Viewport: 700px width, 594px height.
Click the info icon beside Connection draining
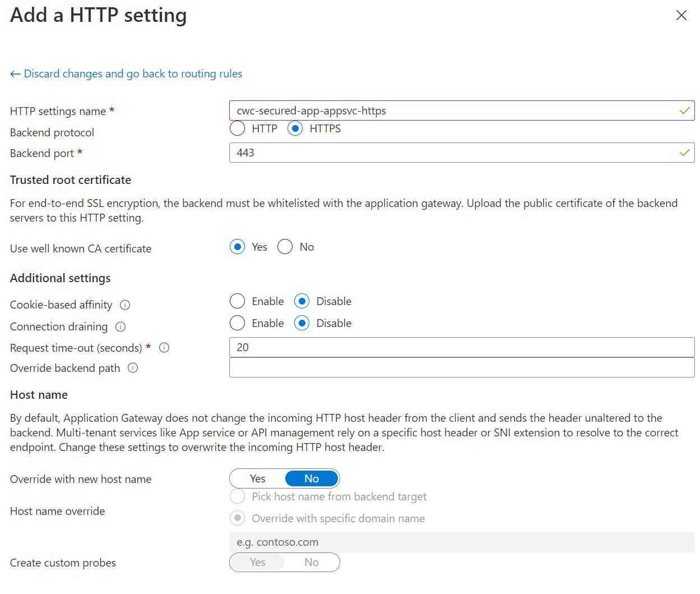tap(120, 326)
